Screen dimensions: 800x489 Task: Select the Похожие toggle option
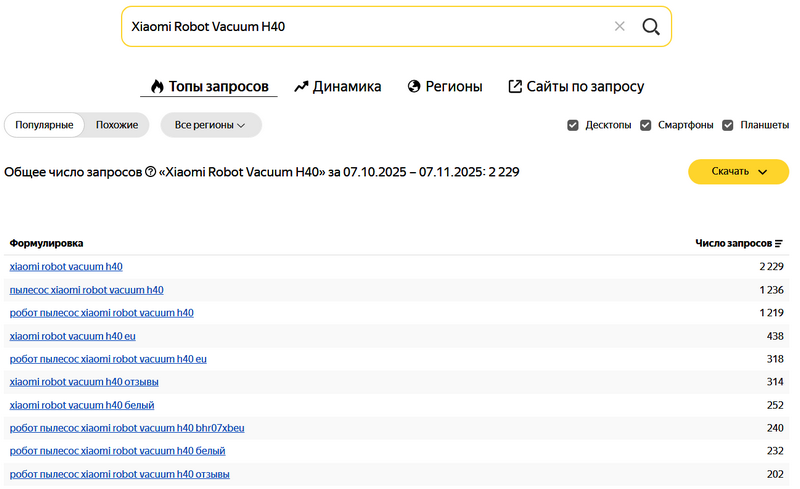117,125
